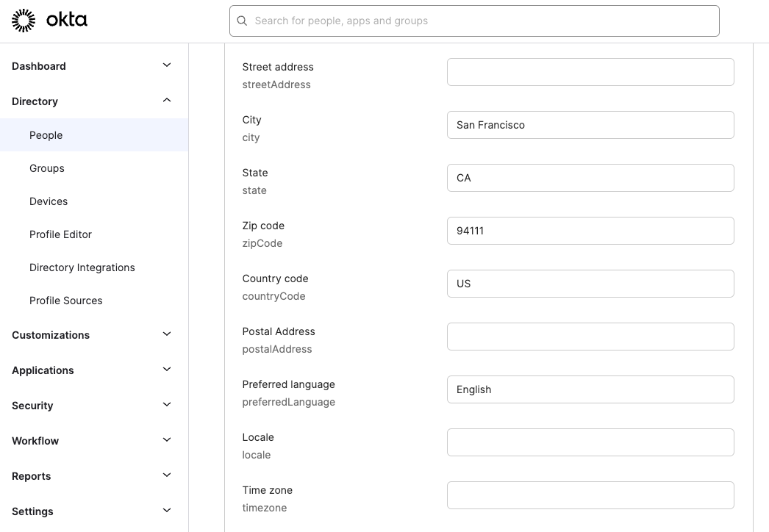
Task: Navigate to Directory Integrations
Action: 82,267
